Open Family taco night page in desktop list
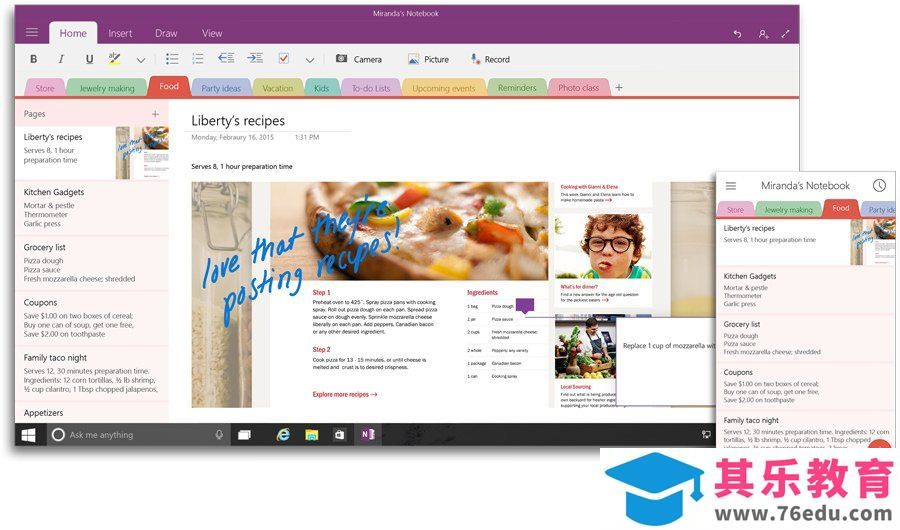The image size is (900, 530). tap(92, 373)
